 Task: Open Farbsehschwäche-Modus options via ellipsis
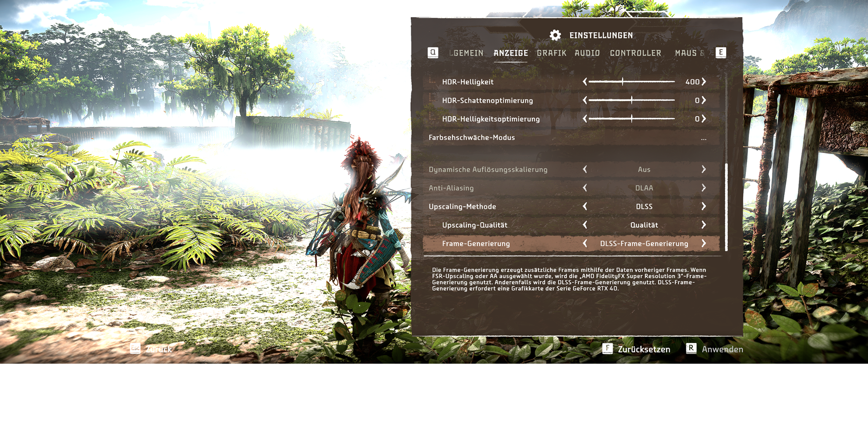[x=703, y=138]
